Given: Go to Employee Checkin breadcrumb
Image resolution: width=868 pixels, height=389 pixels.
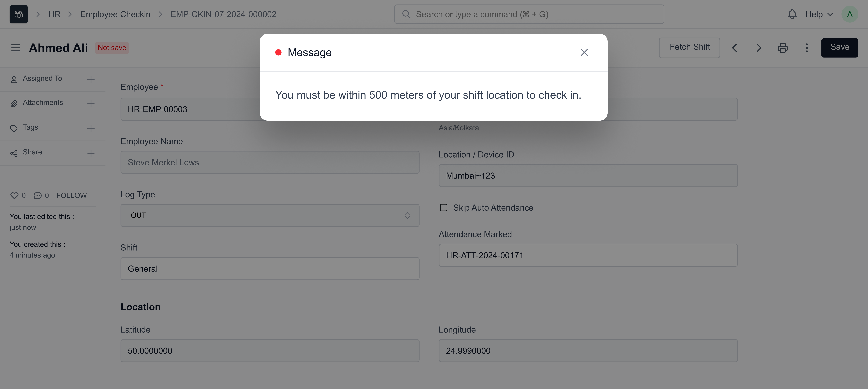Looking at the screenshot, I should coord(115,14).
